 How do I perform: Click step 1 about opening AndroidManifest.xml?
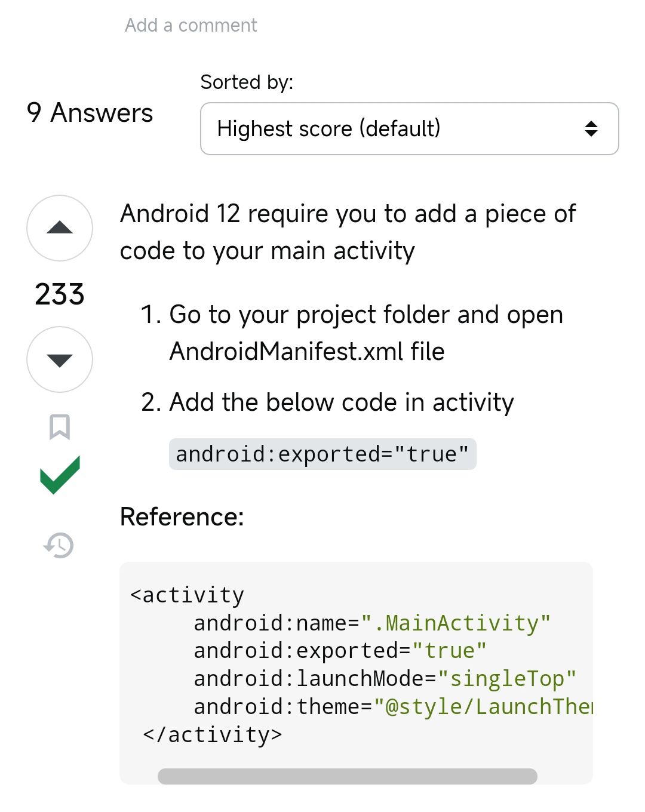pos(365,333)
